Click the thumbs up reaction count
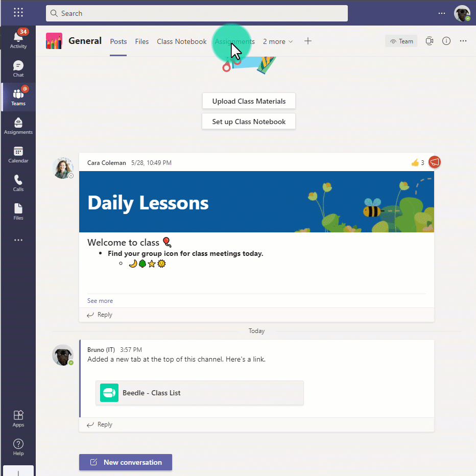This screenshot has width=476, height=476. point(418,163)
